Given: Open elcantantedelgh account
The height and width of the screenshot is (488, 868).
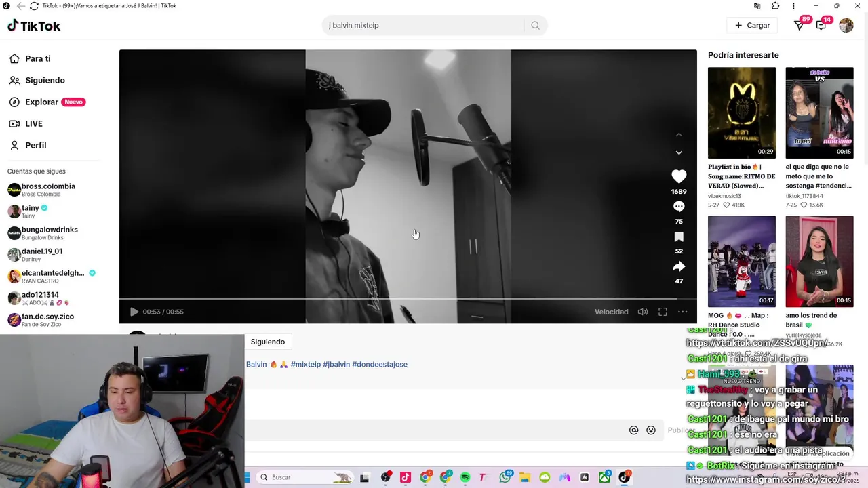Looking at the screenshot, I should click(x=52, y=277).
